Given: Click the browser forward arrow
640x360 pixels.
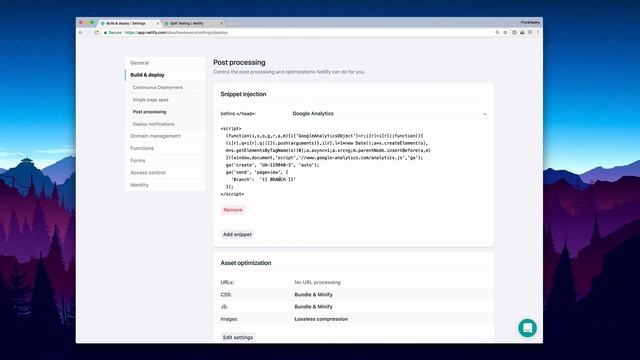Looking at the screenshot, I should 88,32.
